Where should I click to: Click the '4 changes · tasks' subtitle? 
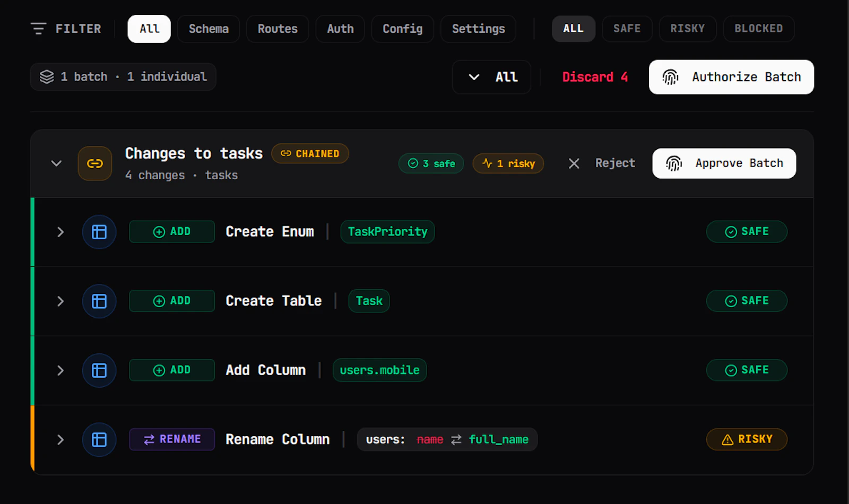coord(181,176)
